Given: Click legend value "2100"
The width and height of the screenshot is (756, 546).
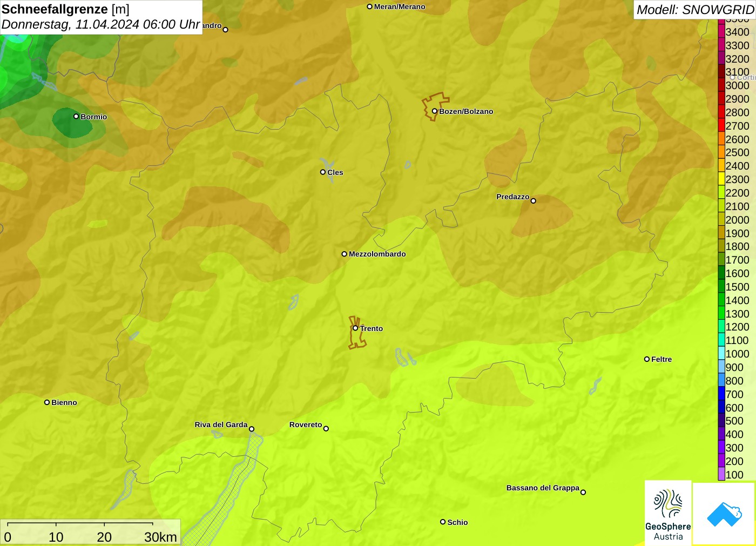Looking at the screenshot, I should pos(737,206).
